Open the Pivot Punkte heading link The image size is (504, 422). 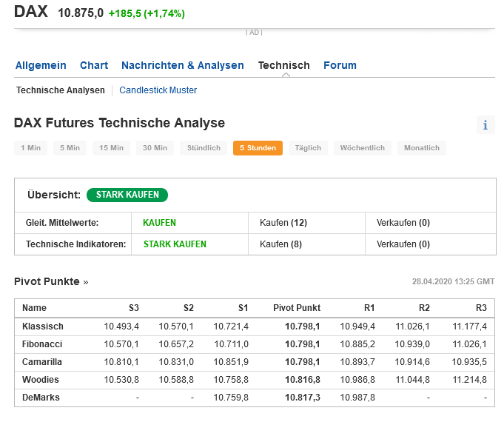(51, 282)
